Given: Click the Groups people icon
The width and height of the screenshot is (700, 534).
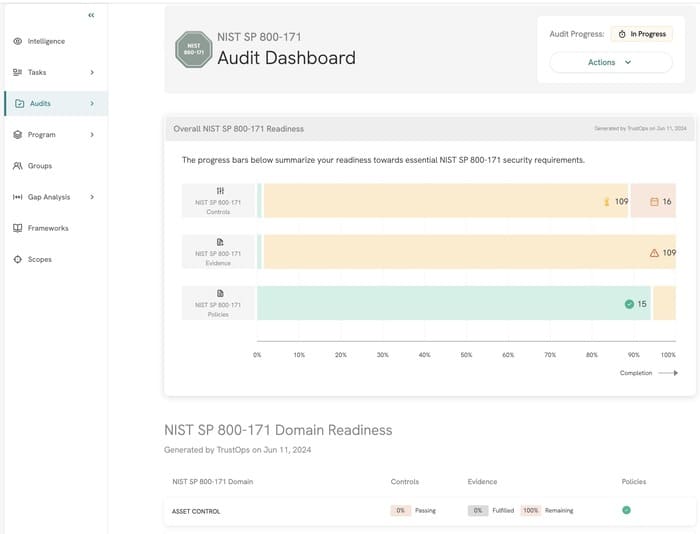Looking at the screenshot, I should (17, 166).
